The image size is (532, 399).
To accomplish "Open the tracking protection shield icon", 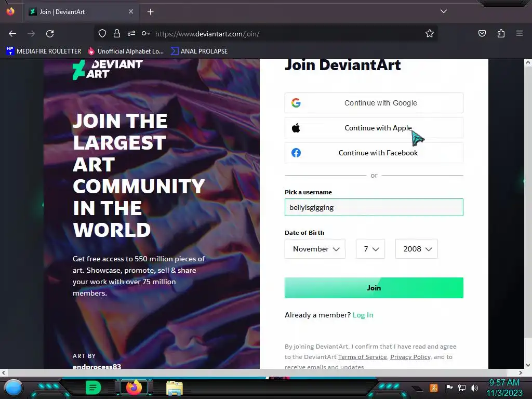I will [x=102, y=34].
